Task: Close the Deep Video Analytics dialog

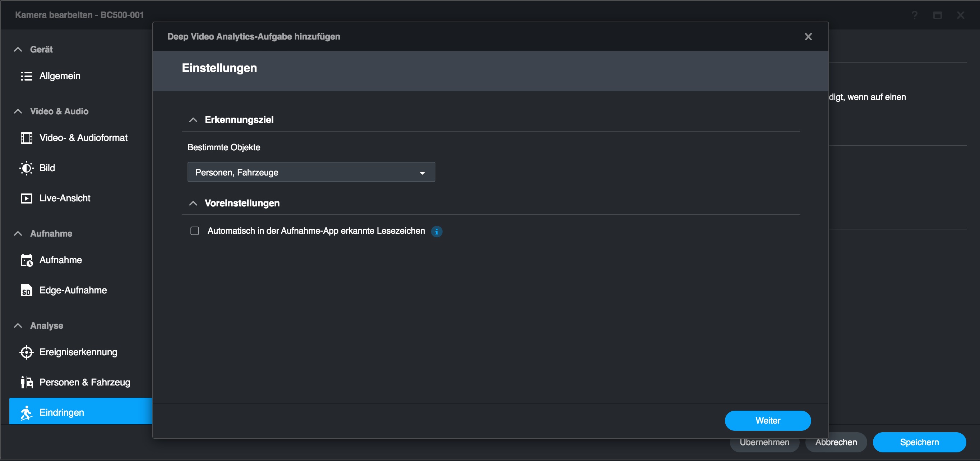Action: [808, 37]
